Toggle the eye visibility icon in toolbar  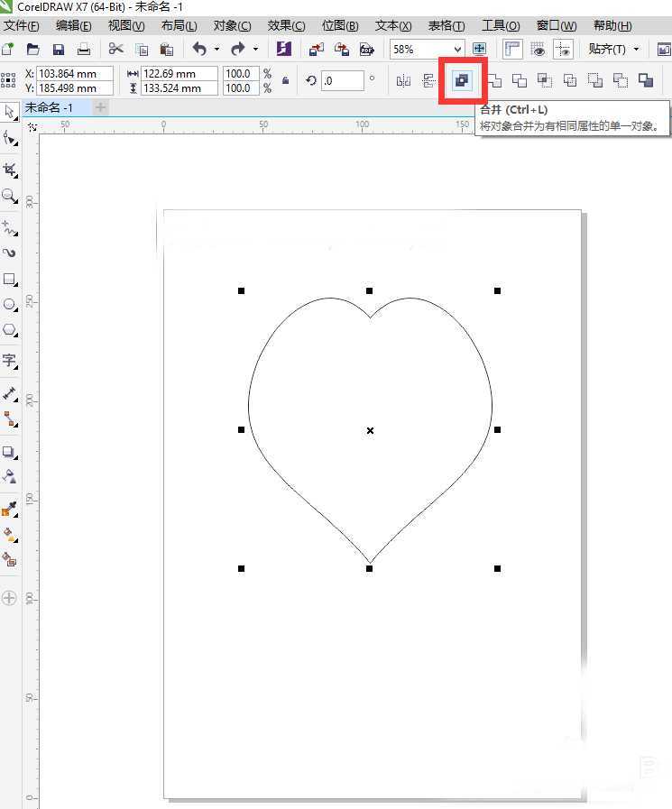click(x=539, y=49)
